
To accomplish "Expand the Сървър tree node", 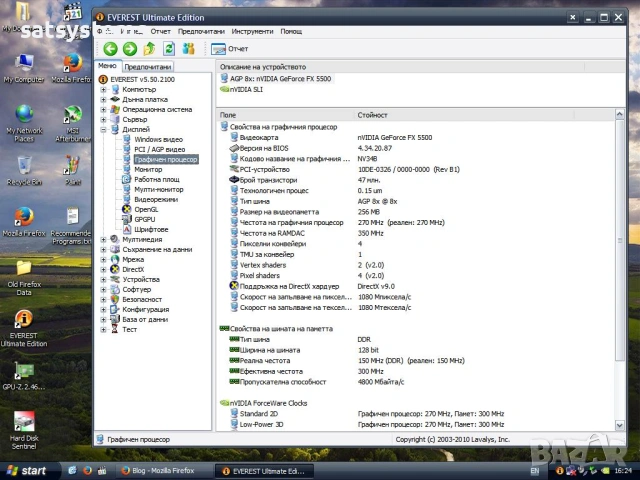I will coord(103,120).
